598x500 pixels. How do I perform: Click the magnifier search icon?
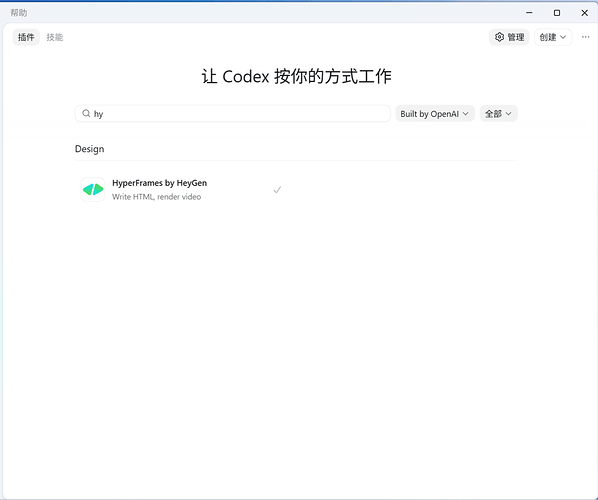tap(86, 113)
